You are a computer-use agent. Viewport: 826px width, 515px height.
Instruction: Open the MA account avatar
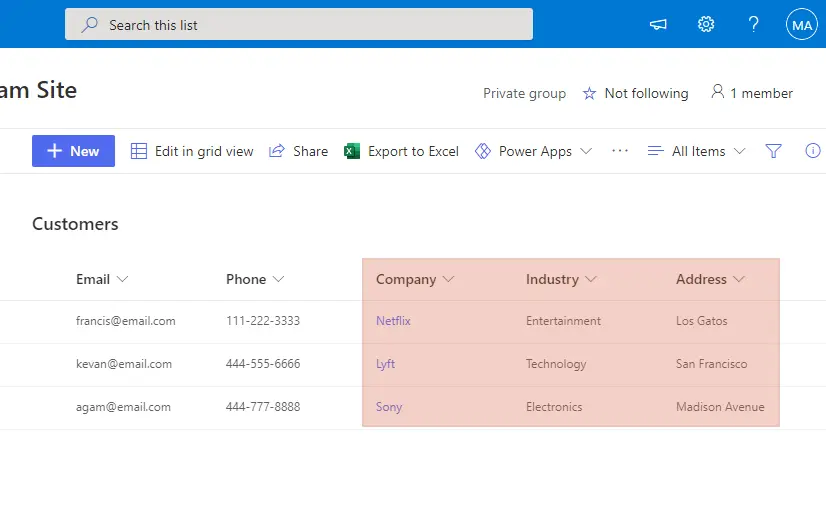(x=802, y=24)
